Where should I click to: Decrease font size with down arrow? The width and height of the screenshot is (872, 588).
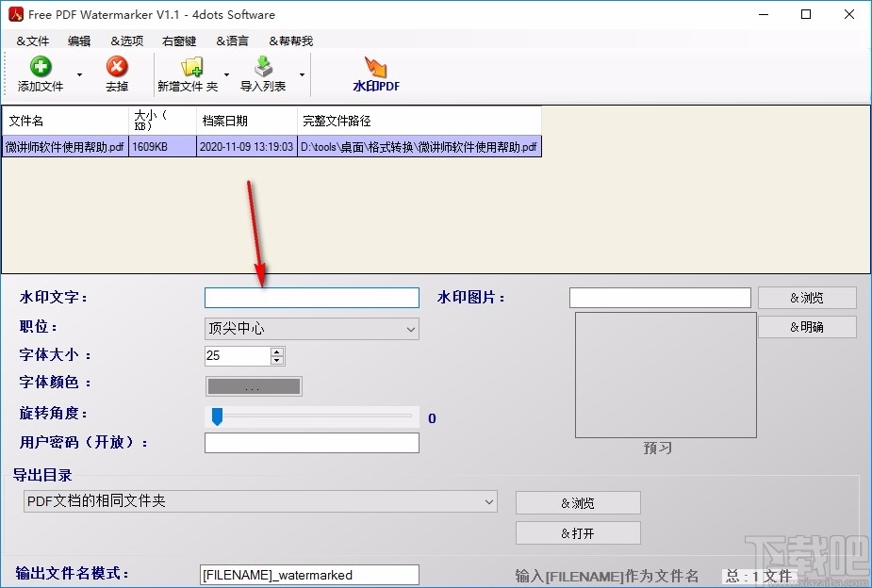click(x=277, y=360)
